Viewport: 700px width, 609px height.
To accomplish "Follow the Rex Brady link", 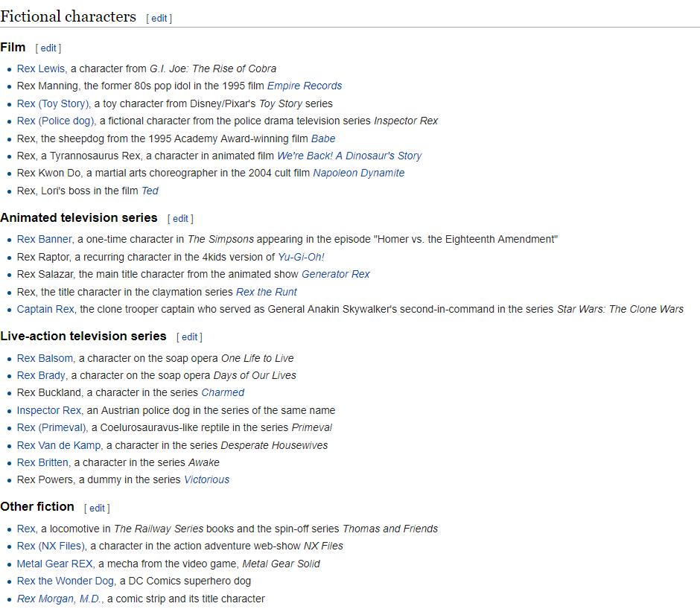I will 41,375.
